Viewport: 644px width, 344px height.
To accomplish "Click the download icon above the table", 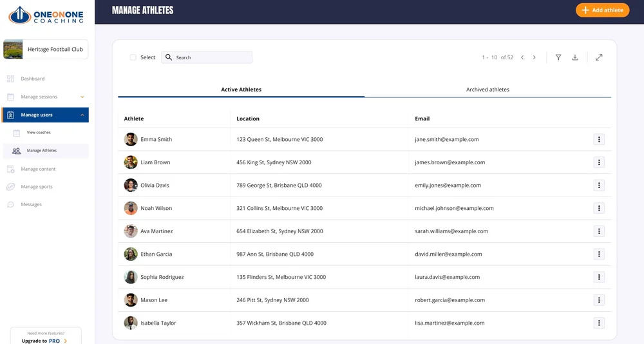I will [575, 57].
